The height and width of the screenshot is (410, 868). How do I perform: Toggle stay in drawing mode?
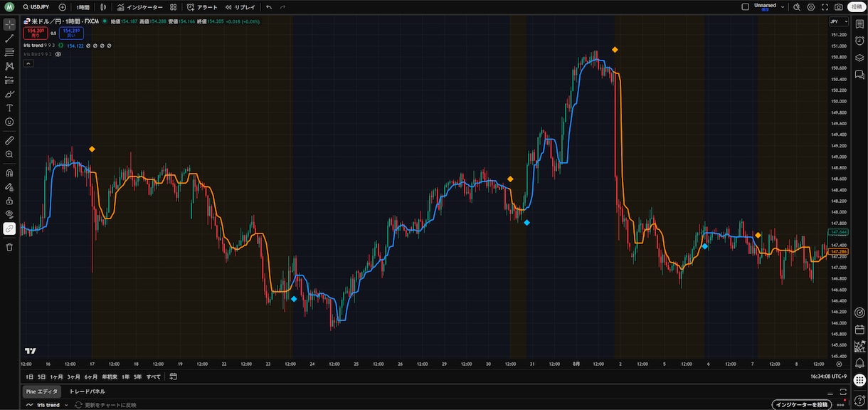point(9,187)
